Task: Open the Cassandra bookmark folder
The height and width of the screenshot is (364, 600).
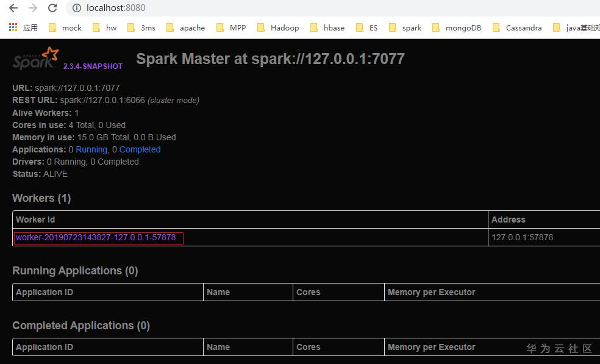Action: coord(517,27)
